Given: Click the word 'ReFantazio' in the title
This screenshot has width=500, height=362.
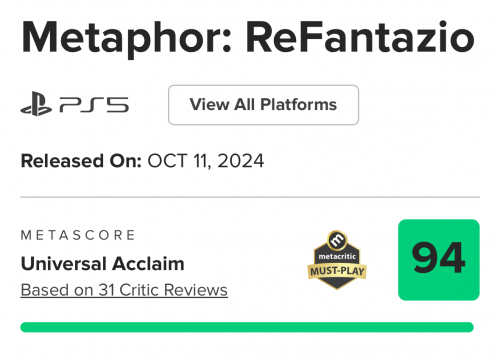Looking at the screenshot, I should click(360, 37).
